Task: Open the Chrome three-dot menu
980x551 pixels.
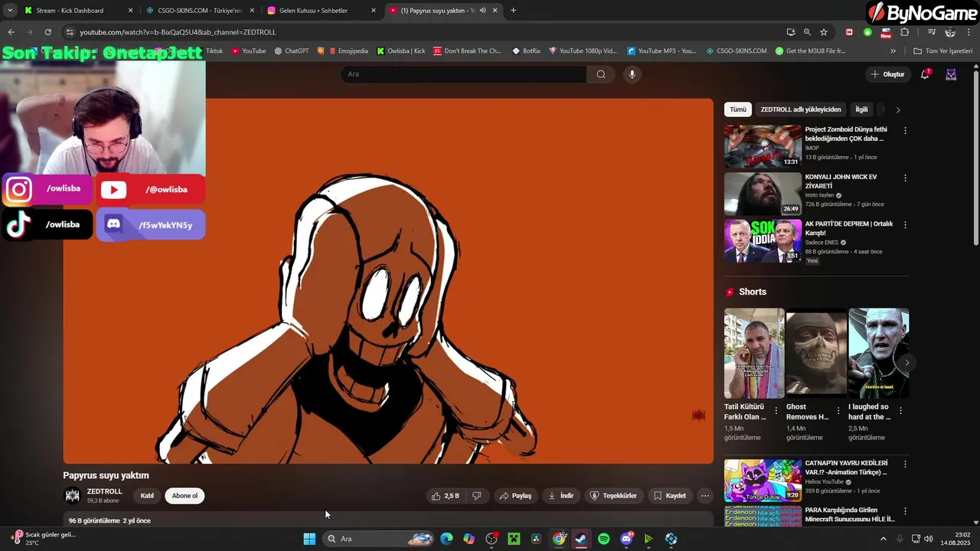Action: point(969,32)
